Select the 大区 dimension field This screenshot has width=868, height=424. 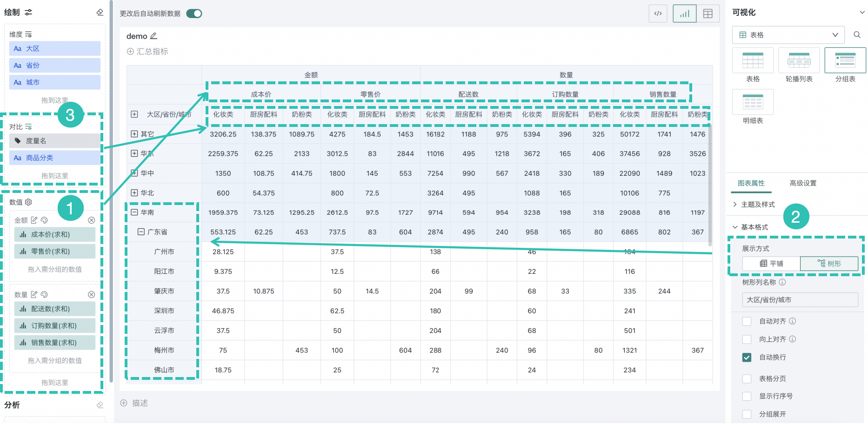[x=55, y=48]
